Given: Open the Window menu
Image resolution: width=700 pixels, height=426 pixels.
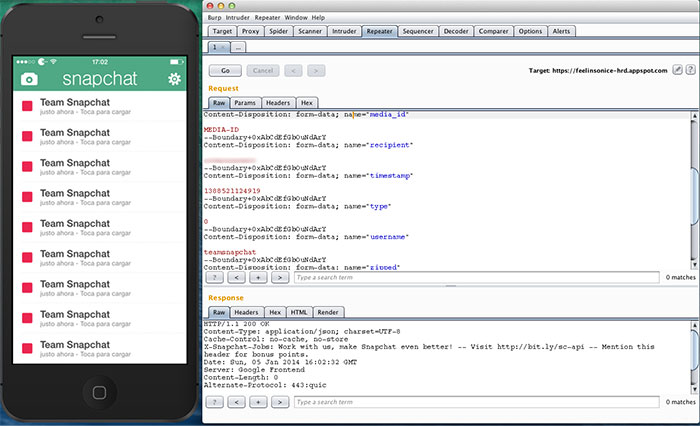Looking at the screenshot, I should (x=296, y=17).
